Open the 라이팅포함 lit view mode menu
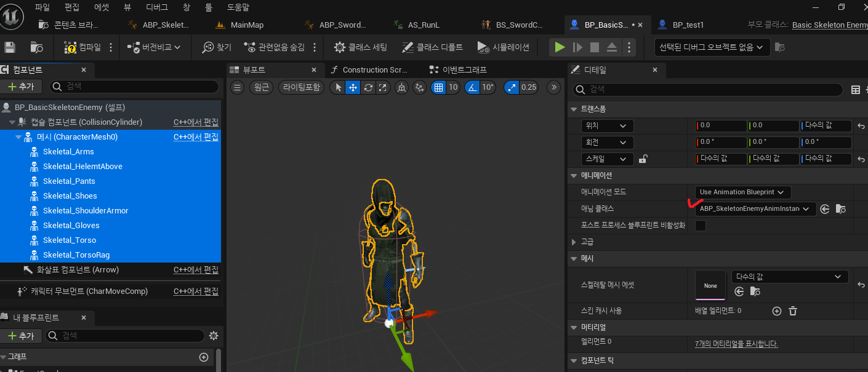Viewport: 868px width, 372px height. click(x=301, y=87)
